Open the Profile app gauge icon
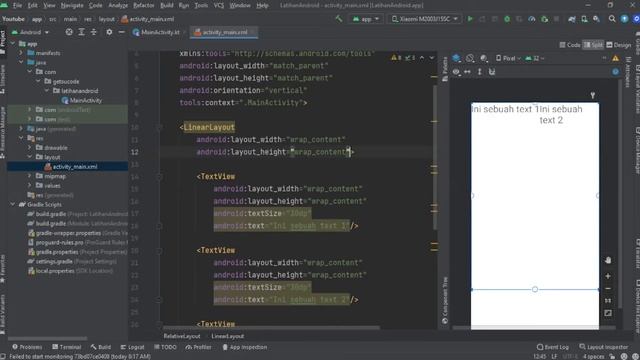The height and width of the screenshot is (360, 640). (531, 19)
